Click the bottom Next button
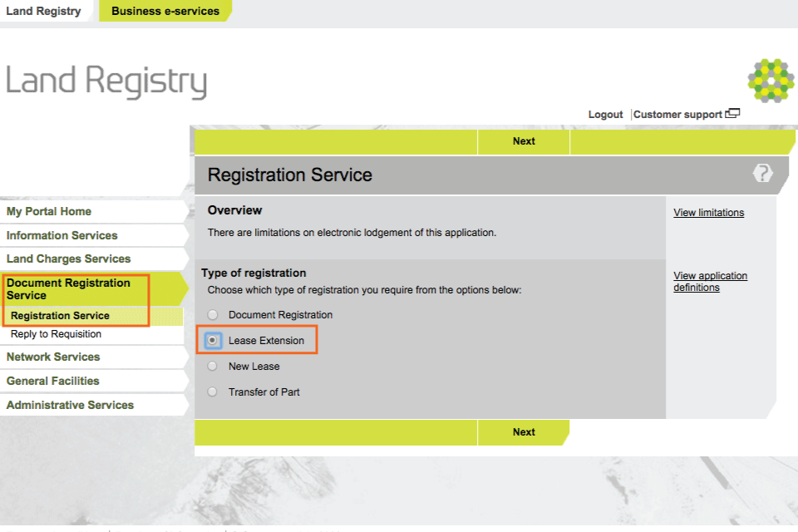This screenshot has height=532, width=798. point(524,432)
